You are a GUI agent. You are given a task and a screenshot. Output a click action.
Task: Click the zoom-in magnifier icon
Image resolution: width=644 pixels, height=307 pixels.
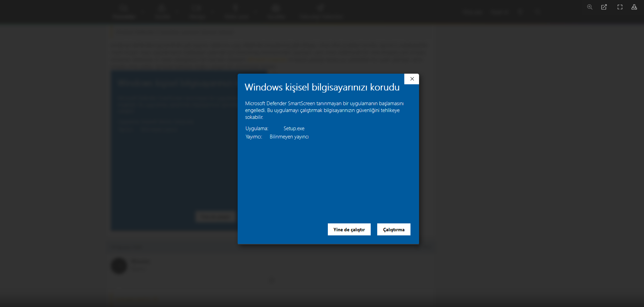pyautogui.click(x=589, y=7)
